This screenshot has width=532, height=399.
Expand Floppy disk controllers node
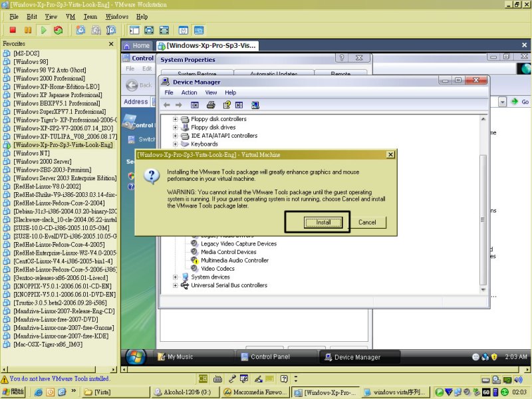coord(175,119)
